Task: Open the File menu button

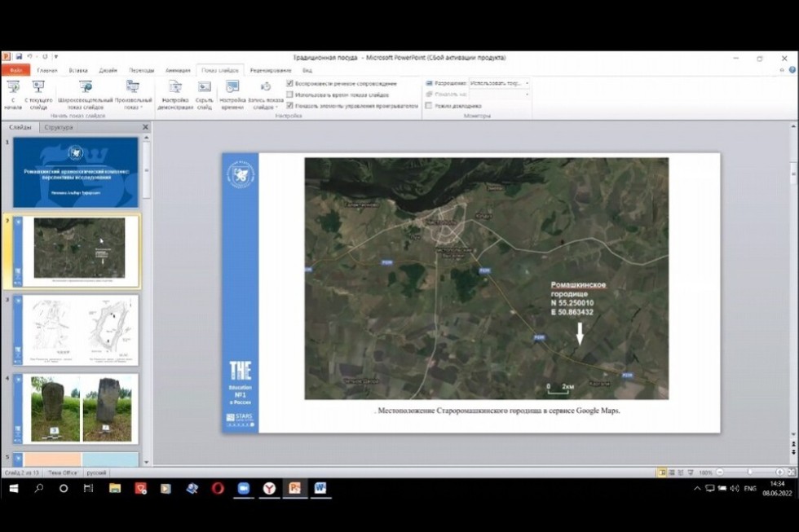Action: click(15, 70)
